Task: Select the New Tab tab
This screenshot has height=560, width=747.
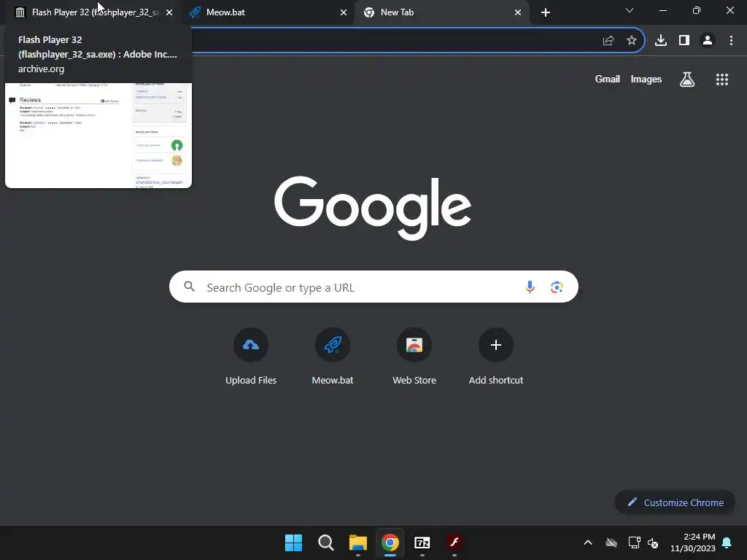Action: [x=441, y=12]
